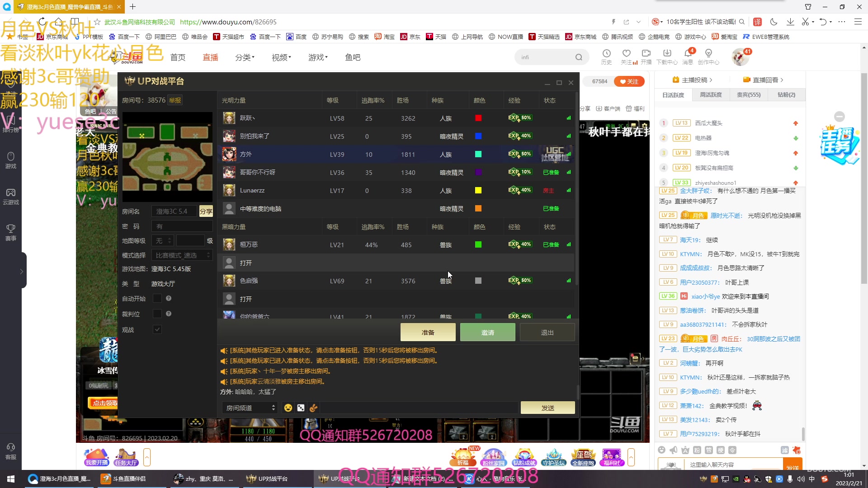This screenshot has height=488, width=868.
Task: Click the dice icon in room chat
Action: [x=301, y=408]
